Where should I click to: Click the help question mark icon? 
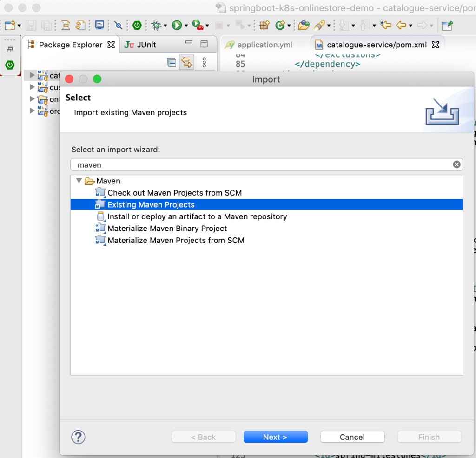pos(78,437)
